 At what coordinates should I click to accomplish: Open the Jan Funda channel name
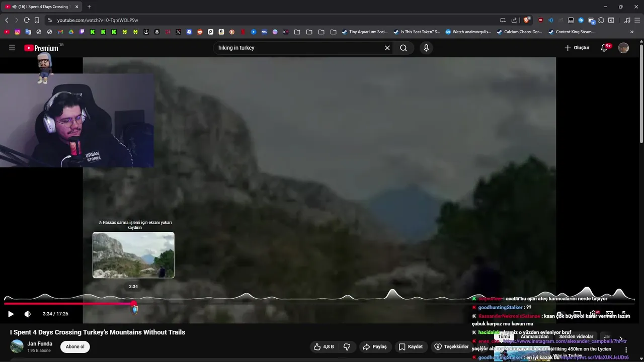40,344
